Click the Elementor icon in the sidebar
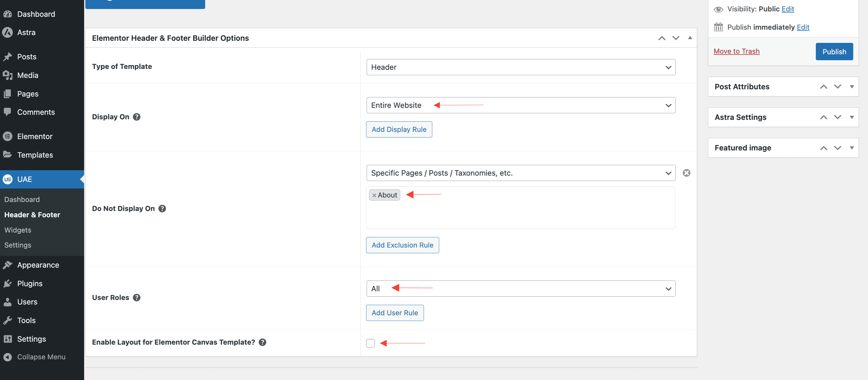 7,136
